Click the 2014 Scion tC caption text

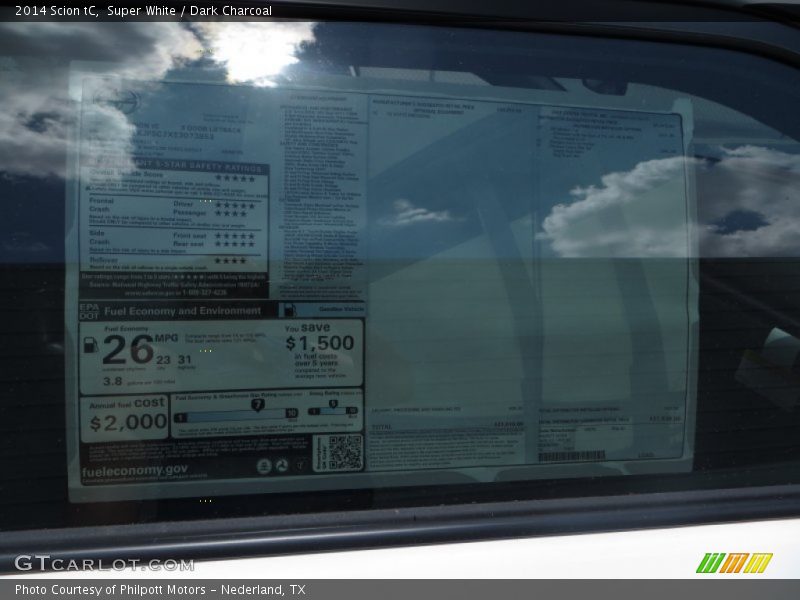(57, 11)
